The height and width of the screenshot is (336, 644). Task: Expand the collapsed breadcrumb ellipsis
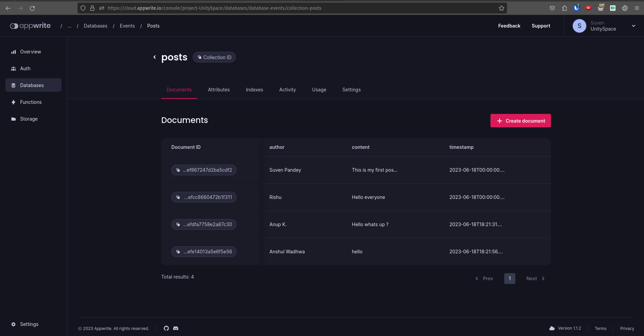pyautogui.click(x=70, y=26)
